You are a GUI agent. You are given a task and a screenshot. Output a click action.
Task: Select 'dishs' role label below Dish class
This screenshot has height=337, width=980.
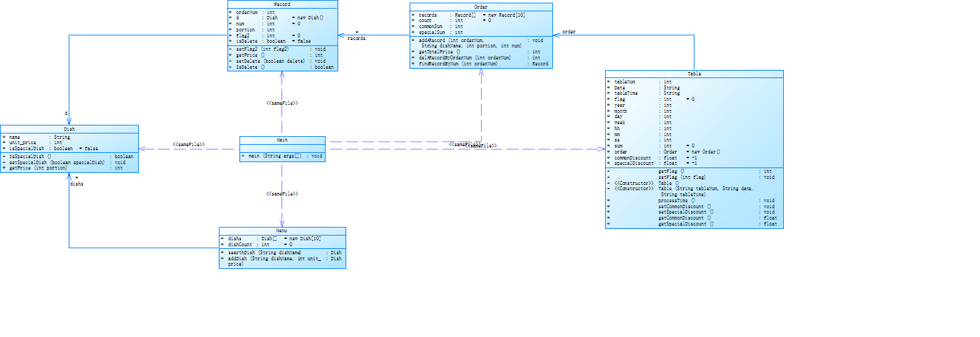pos(77,184)
